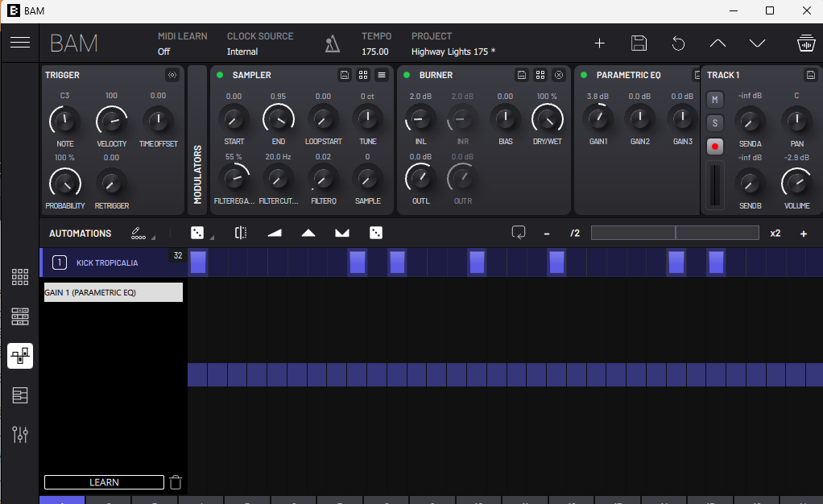Bypass Parametric EQ via green LED
Viewport: 823px width, 504px height.
coord(584,75)
